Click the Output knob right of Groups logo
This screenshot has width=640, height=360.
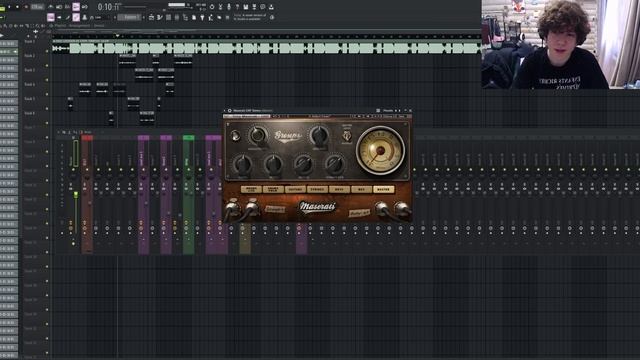tap(319, 135)
